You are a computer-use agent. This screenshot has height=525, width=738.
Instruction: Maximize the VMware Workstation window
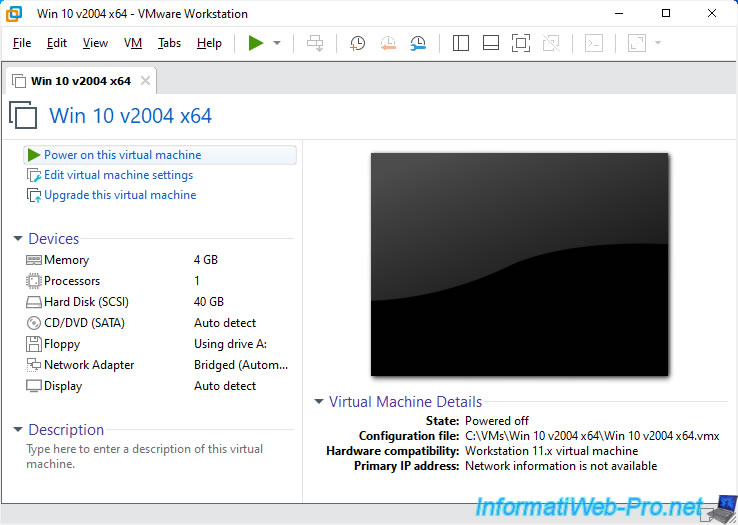click(x=666, y=13)
